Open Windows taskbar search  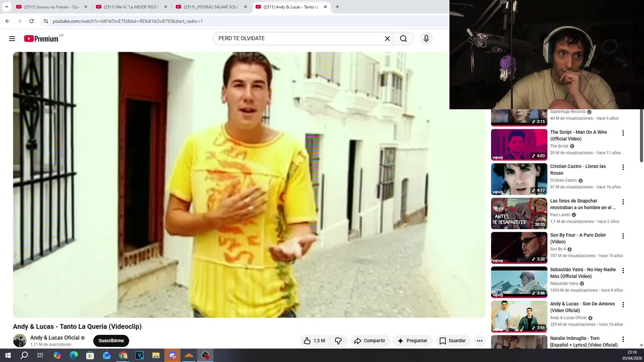click(x=24, y=355)
